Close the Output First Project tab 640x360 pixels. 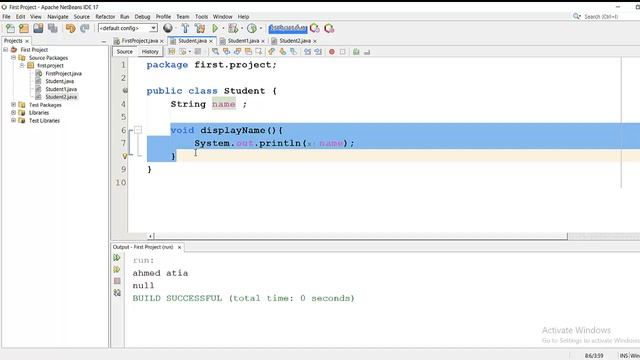(x=179, y=247)
